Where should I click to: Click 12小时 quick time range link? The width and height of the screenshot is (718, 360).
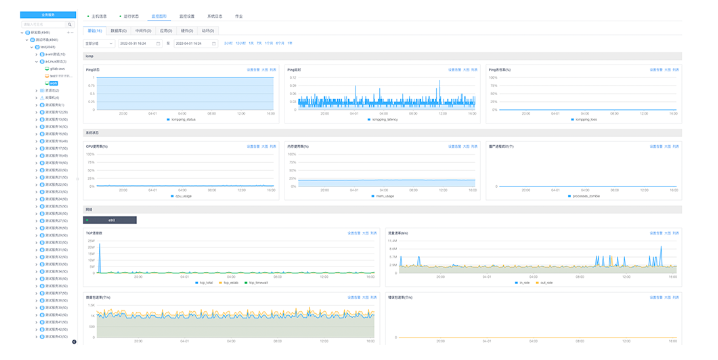[x=240, y=44]
